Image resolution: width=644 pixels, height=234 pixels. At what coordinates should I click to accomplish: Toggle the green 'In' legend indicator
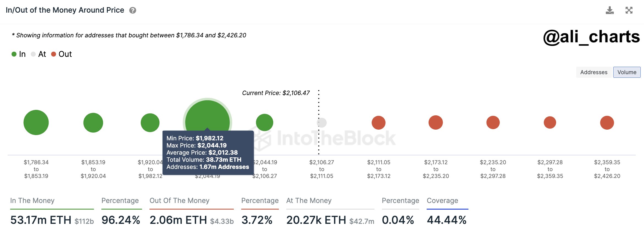pos(15,54)
